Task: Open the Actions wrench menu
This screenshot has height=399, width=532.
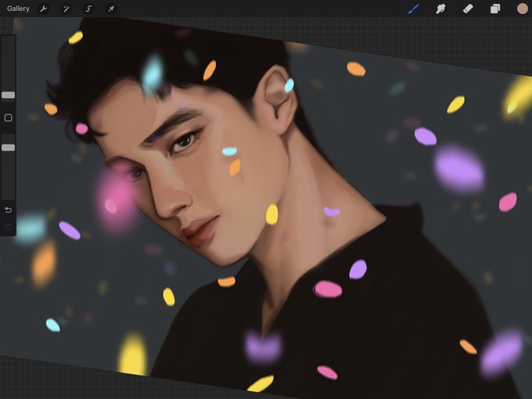Action: point(44,9)
